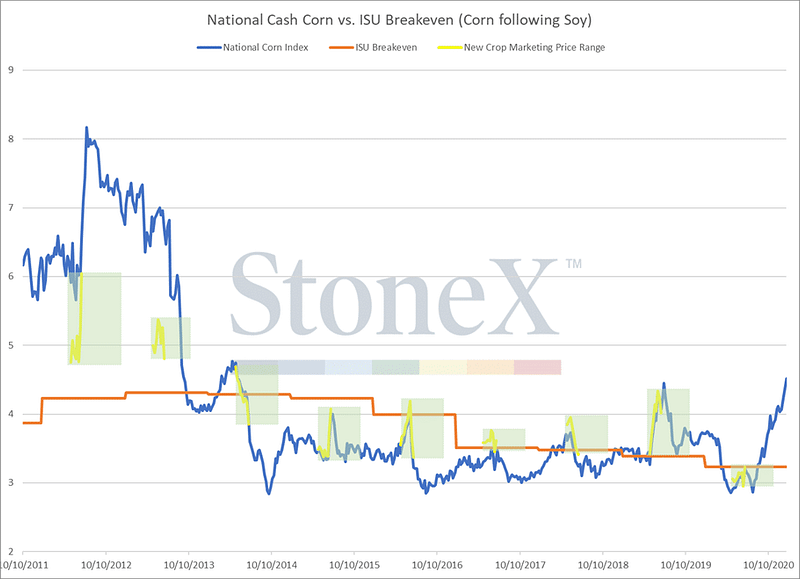Viewport: 800px width, 579px height.
Task: Click y-axis label 2
Action: 11,551
